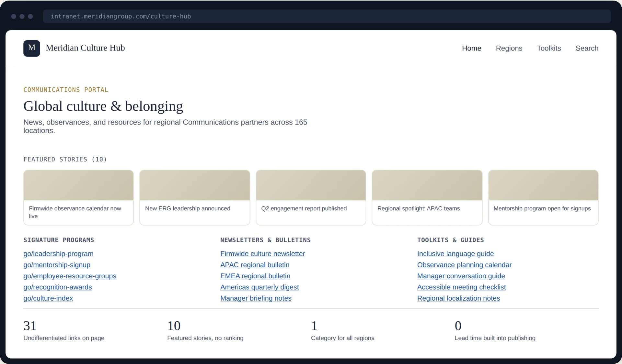Click the Featured stories, no ranking statistic

point(205,330)
